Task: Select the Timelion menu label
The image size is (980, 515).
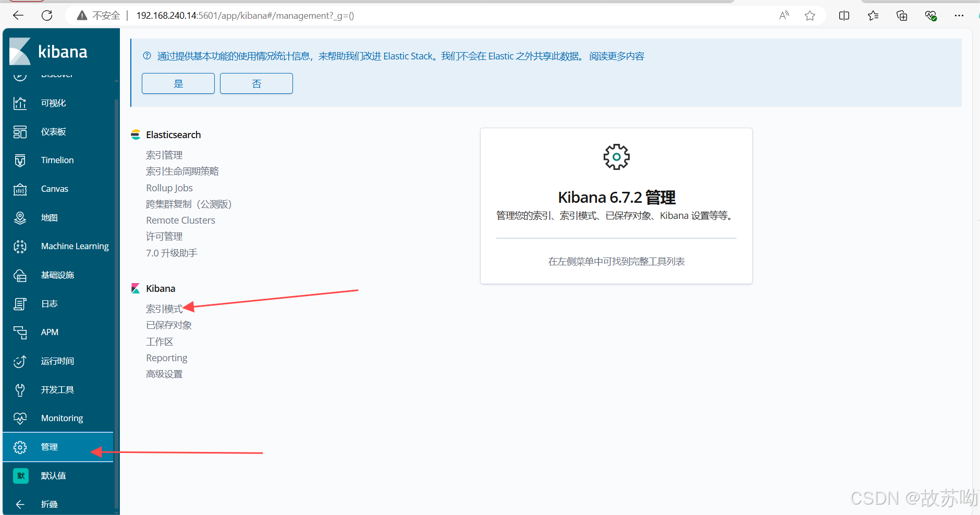Action: point(57,161)
